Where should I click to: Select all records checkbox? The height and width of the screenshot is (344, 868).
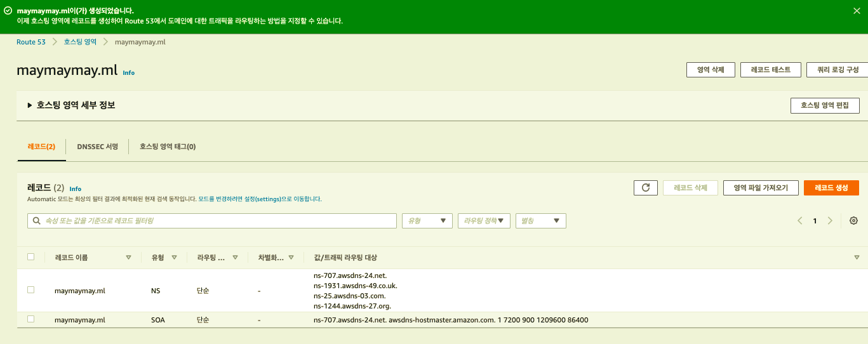(x=30, y=257)
